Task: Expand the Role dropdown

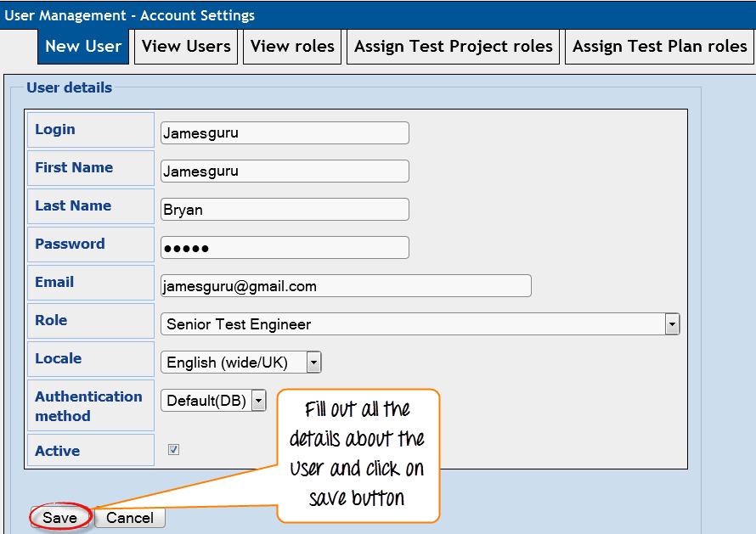Action: tap(412, 324)
